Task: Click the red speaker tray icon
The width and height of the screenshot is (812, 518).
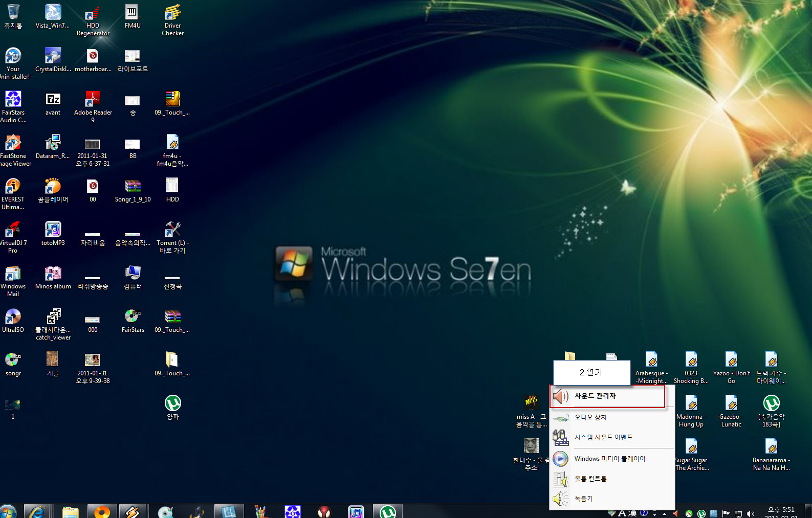Action: 676,514
